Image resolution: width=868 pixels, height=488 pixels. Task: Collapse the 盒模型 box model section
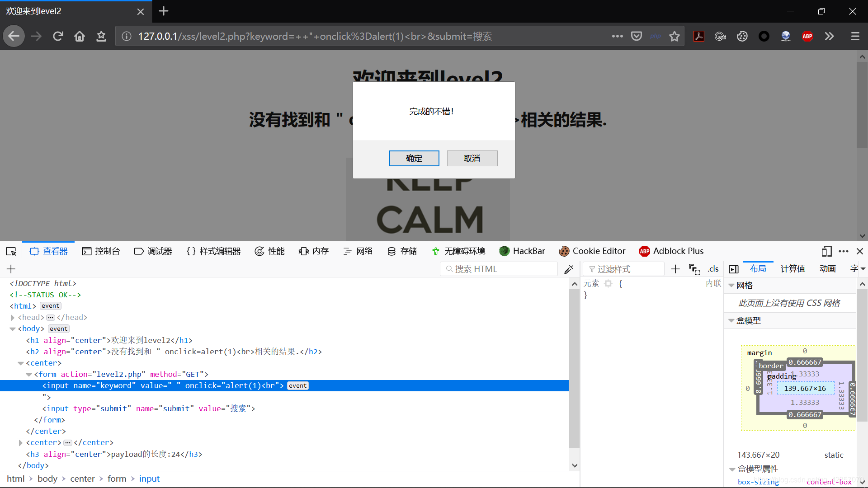pyautogui.click(x=731, y=321)
